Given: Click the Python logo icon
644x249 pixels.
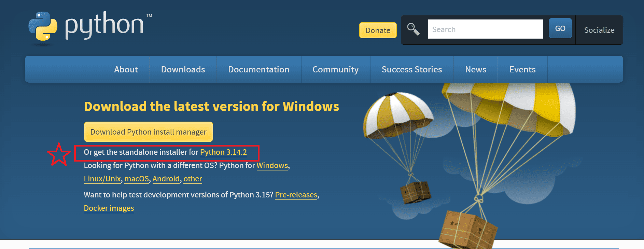Looking at the screenshot, I should point(43,27).
